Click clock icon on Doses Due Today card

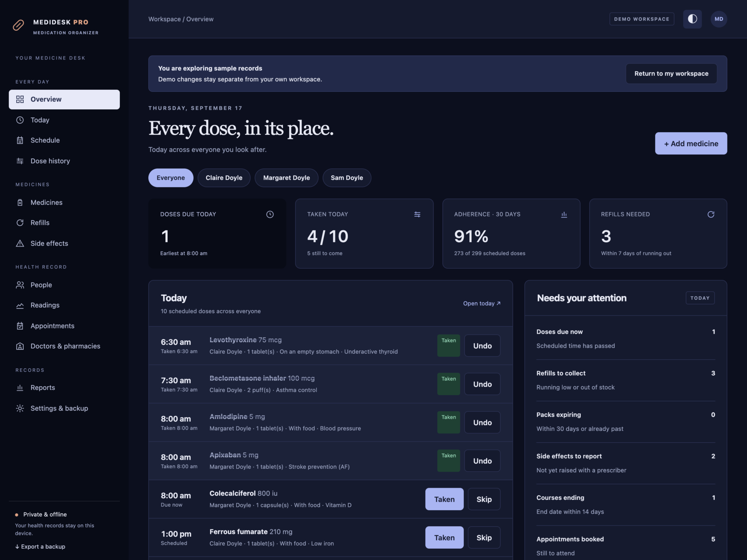270,214
